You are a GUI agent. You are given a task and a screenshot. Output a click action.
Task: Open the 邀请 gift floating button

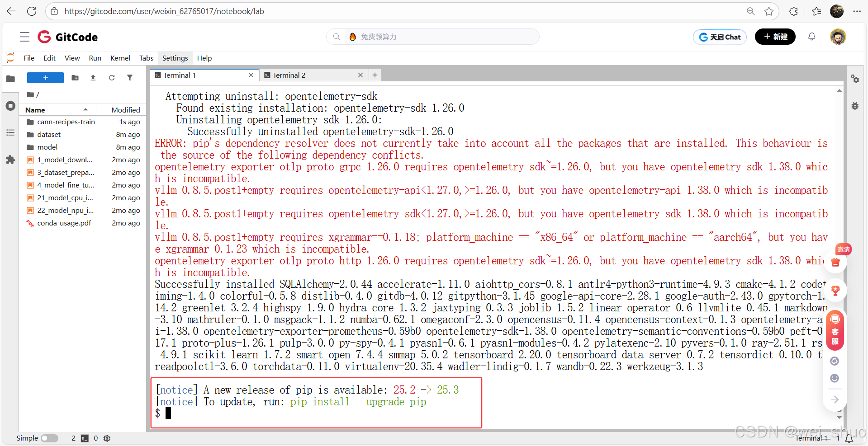[835, 261]
